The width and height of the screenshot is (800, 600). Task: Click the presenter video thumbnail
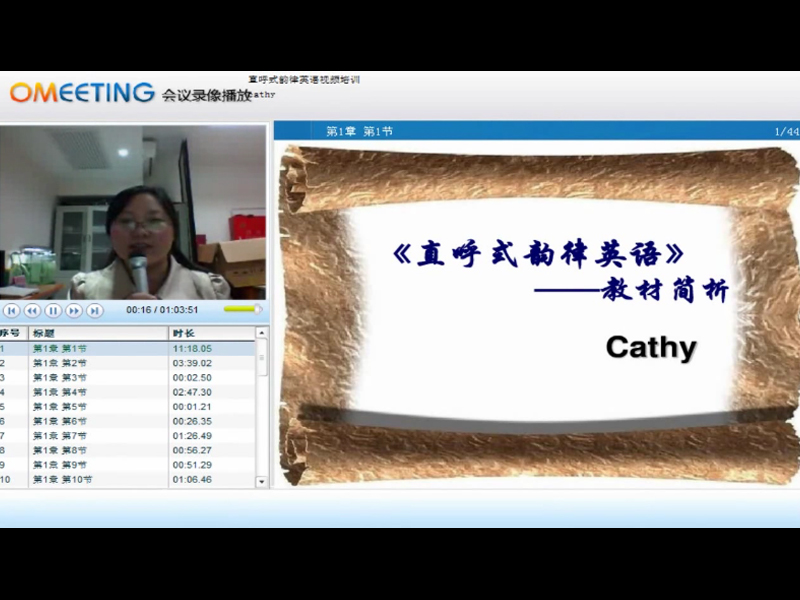134,212
